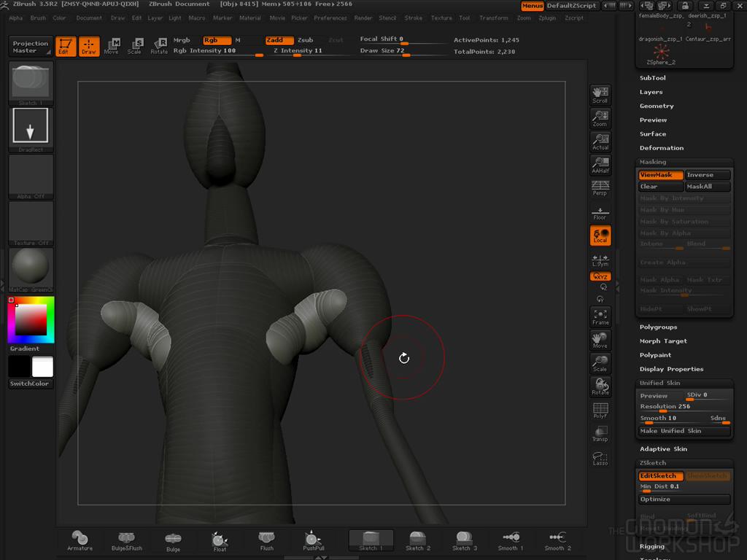Image resolution: width=747 pixels, height=560 pixels.
Task: Select the PushPull sketch brush
Action: click(312, 541)
